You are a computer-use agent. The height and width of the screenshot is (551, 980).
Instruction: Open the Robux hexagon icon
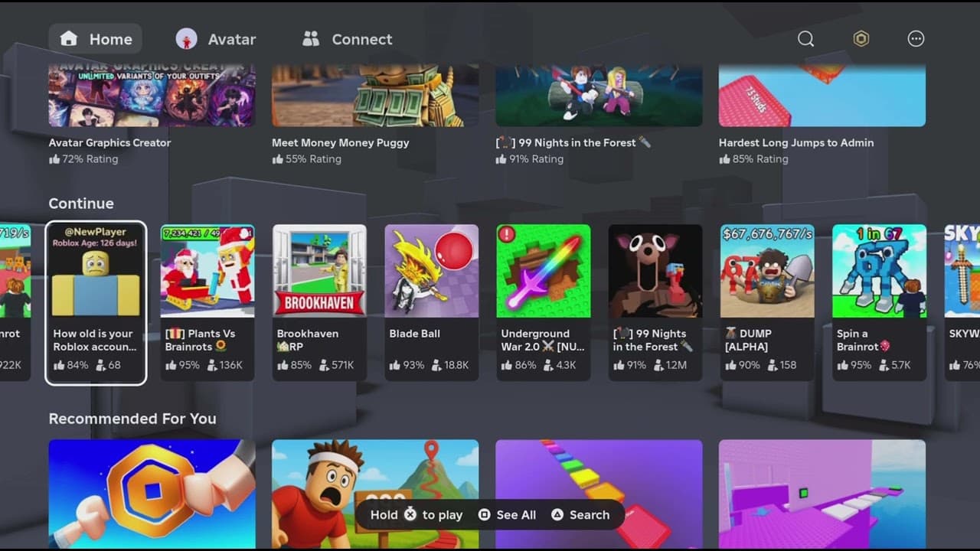[x=861, y=39]
